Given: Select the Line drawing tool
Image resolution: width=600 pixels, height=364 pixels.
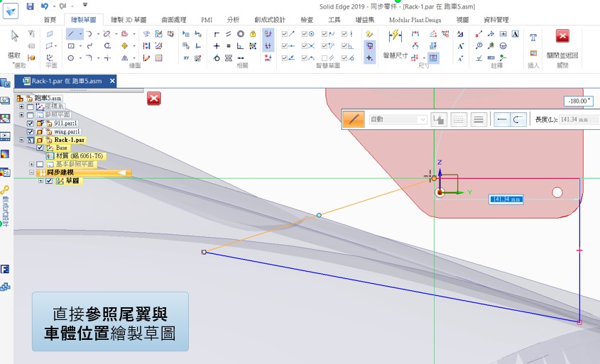Looking at the screenshot, I should tap(71, 34).
